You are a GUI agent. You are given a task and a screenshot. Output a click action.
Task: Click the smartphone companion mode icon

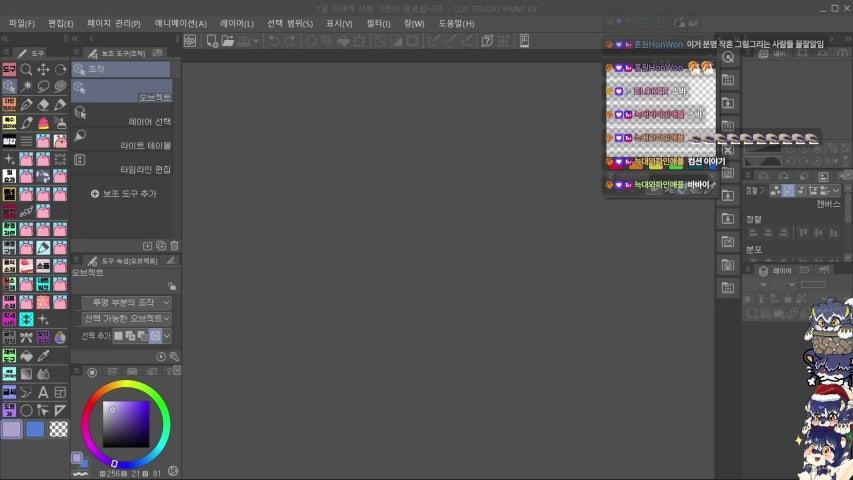[x=524, y=41]
